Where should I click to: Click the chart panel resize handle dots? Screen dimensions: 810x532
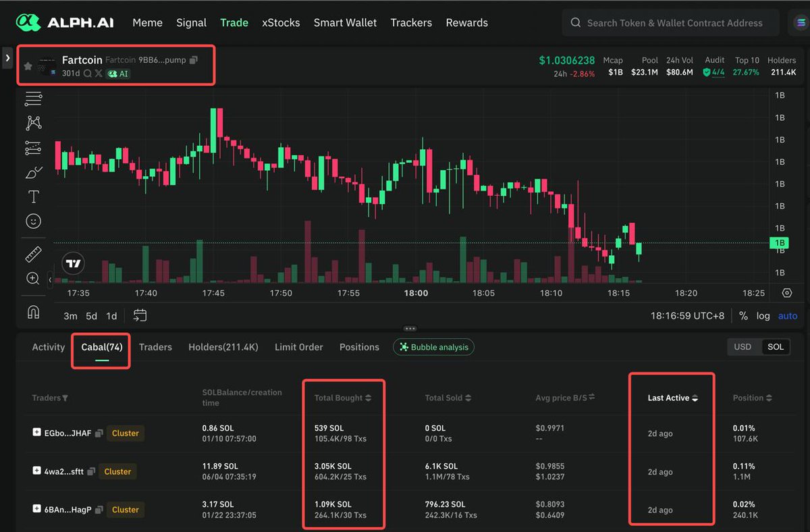(410, 329)
